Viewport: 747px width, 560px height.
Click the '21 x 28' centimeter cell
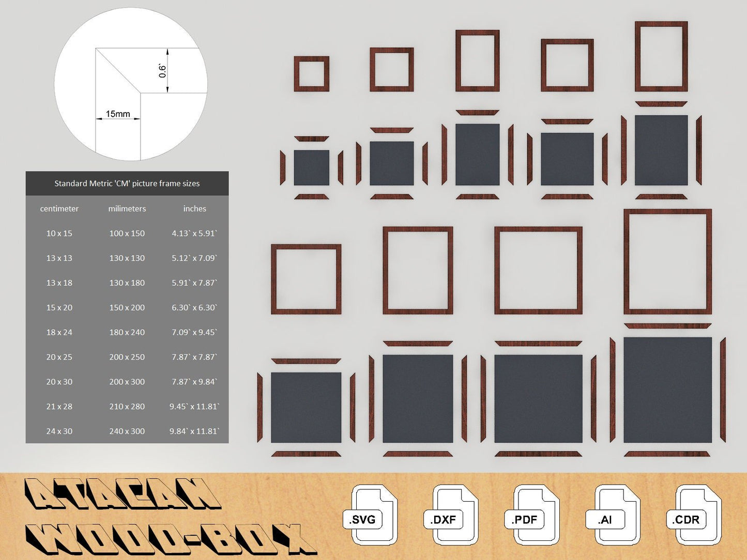pos(59,407)
